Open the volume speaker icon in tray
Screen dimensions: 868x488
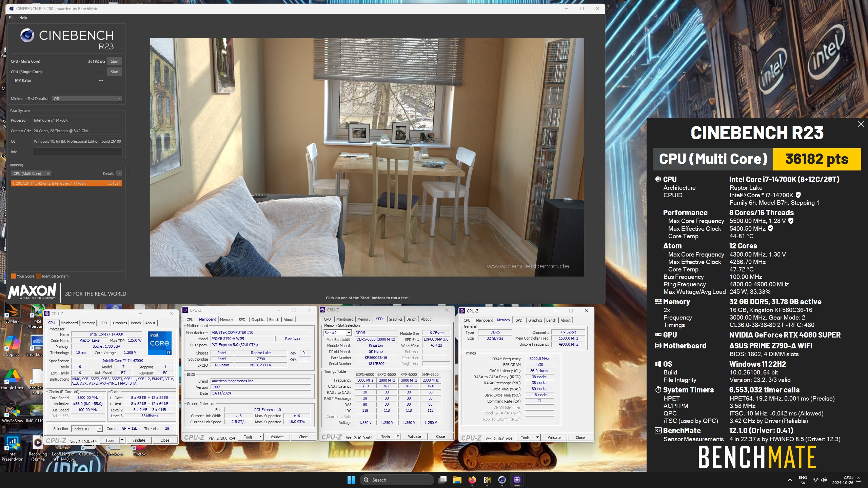click(824, 480)
